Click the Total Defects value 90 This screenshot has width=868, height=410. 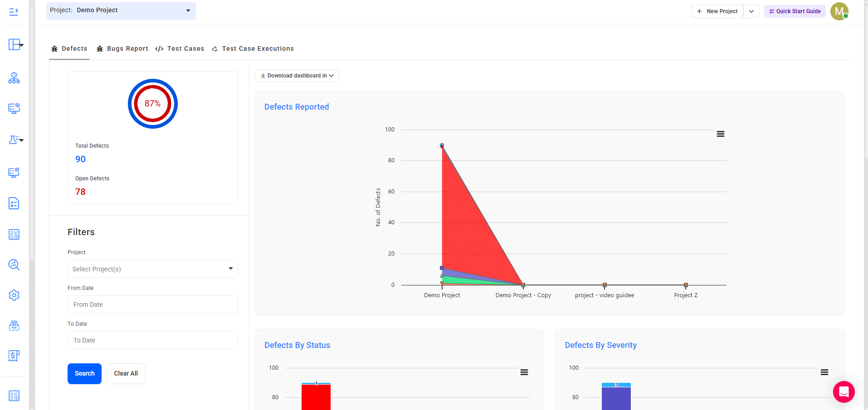point(81,159)
